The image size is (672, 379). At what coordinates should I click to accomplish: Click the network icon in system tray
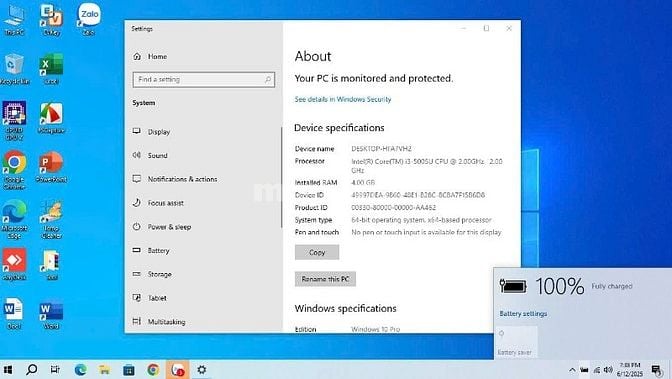tap(597, 370)
